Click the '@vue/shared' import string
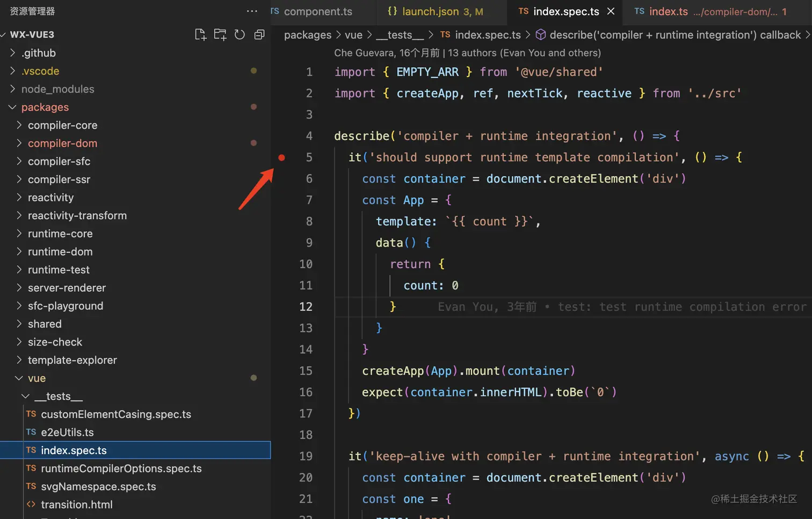 click(559, 72)
